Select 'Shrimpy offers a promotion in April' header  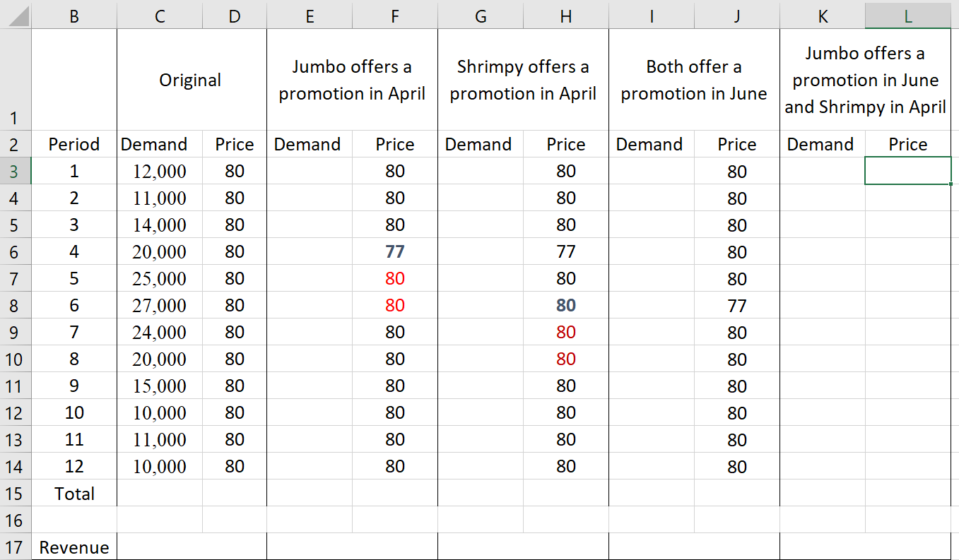(523, 80)
